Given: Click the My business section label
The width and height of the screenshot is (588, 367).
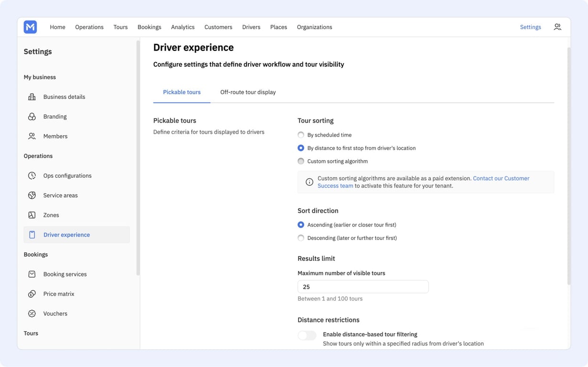Looking at the screenshot, I should 40,77.
